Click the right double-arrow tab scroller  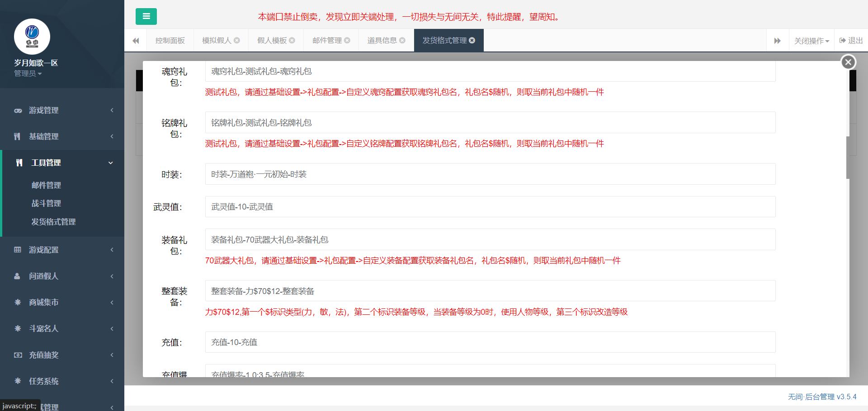[778, 40]
